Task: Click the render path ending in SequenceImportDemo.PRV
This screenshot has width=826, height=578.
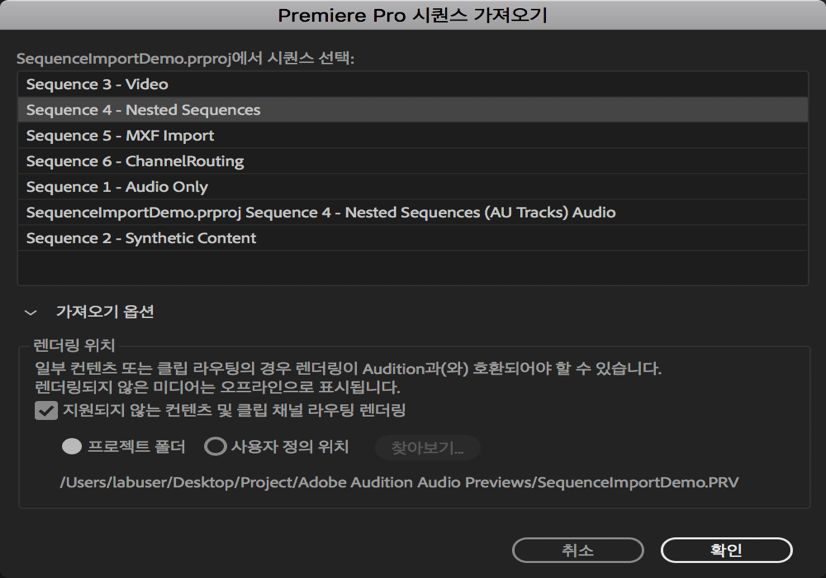Action: tap(399, 482)
